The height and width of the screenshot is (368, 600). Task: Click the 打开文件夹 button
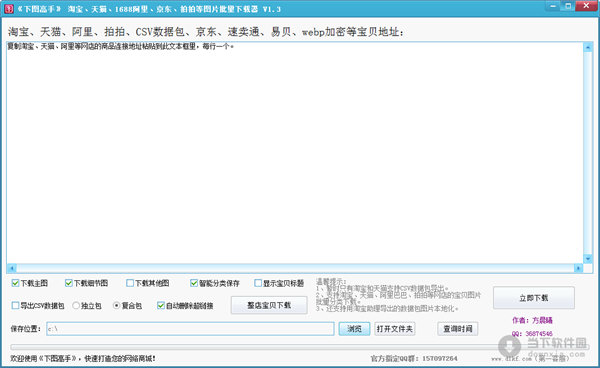point(395,329)
